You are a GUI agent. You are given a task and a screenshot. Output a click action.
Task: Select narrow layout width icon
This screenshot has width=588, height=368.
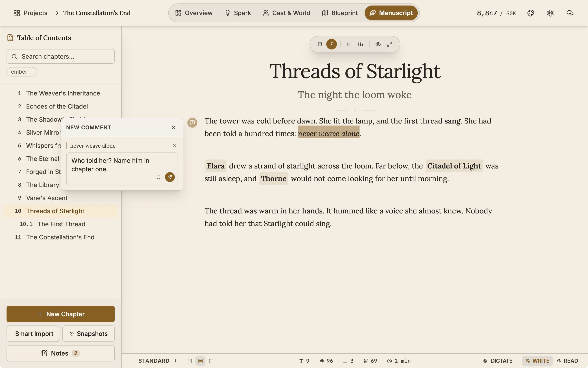(x=190, y=361)
